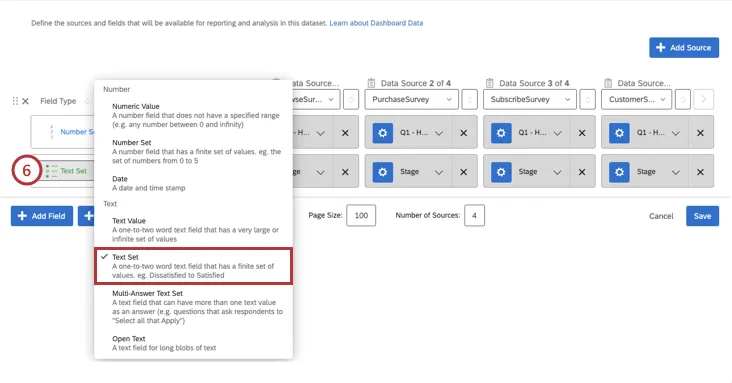
Task: Edit the Number of Sources input
Action: coord(474,215)
